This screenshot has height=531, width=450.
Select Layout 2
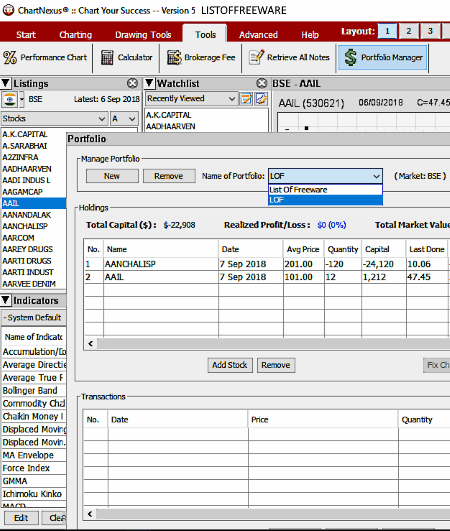(x=409, y=31)
